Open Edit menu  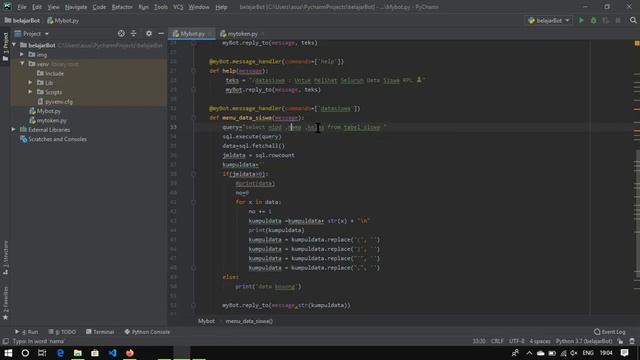pyautogui.click(x=37, y=7)
